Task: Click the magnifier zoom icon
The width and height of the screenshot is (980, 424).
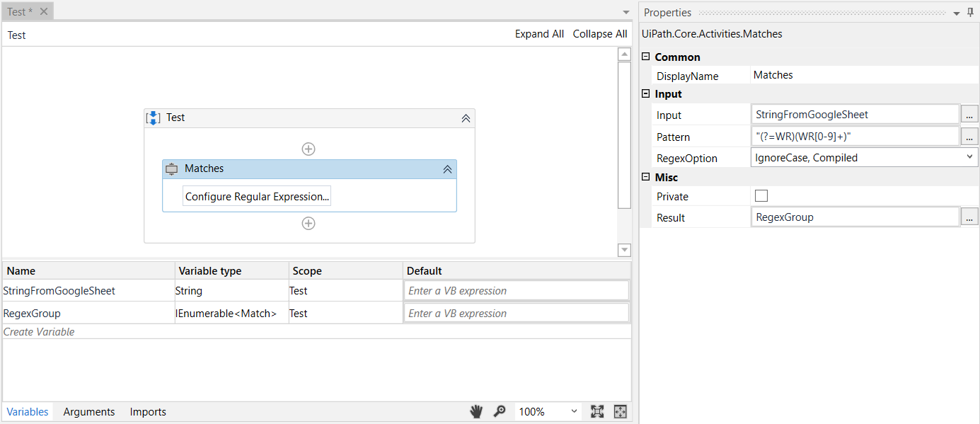Action: (500, 411)
